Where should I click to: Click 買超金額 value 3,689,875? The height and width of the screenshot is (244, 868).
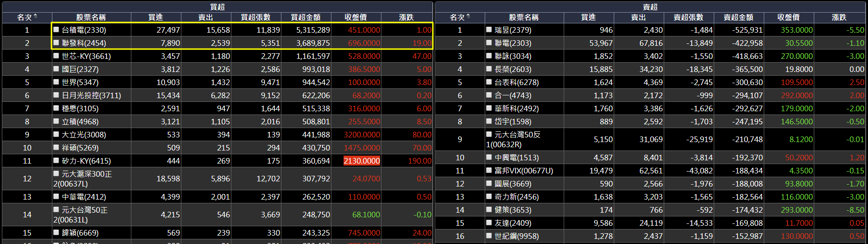point(313,43)
